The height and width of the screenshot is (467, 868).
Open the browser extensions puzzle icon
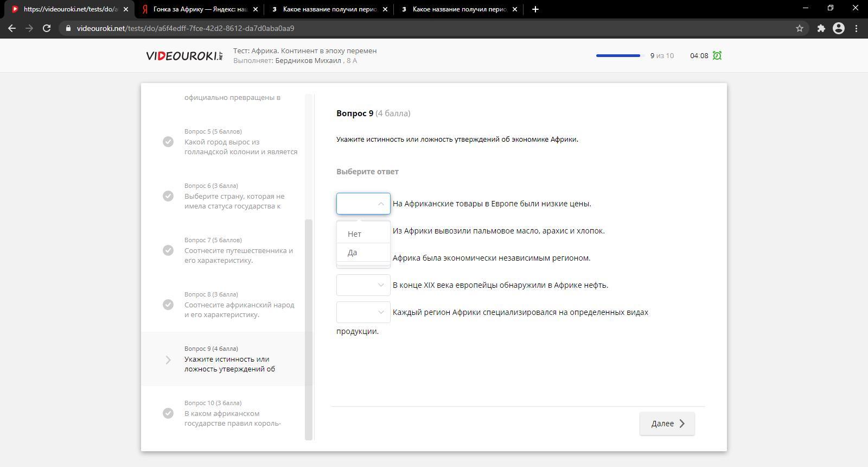[821, 28]
